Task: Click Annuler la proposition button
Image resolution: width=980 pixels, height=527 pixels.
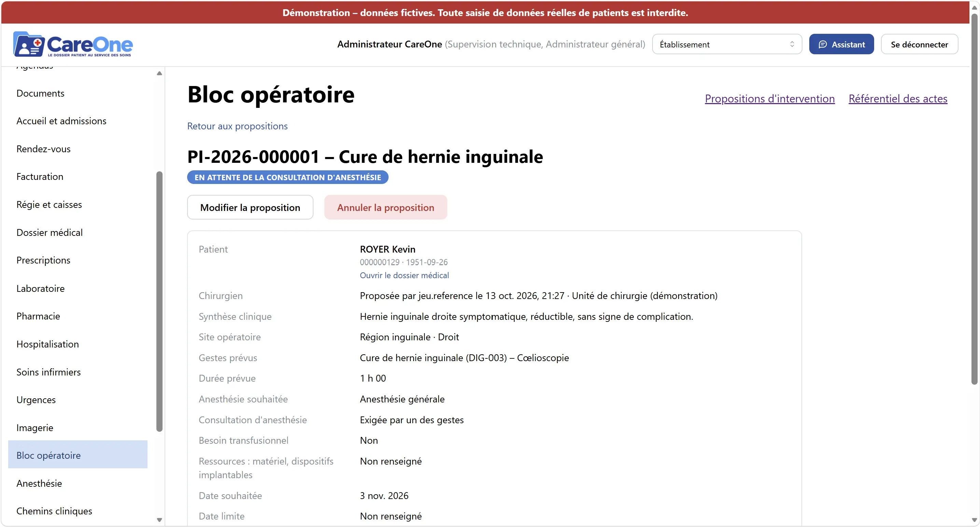Action: tap(386, 208)
